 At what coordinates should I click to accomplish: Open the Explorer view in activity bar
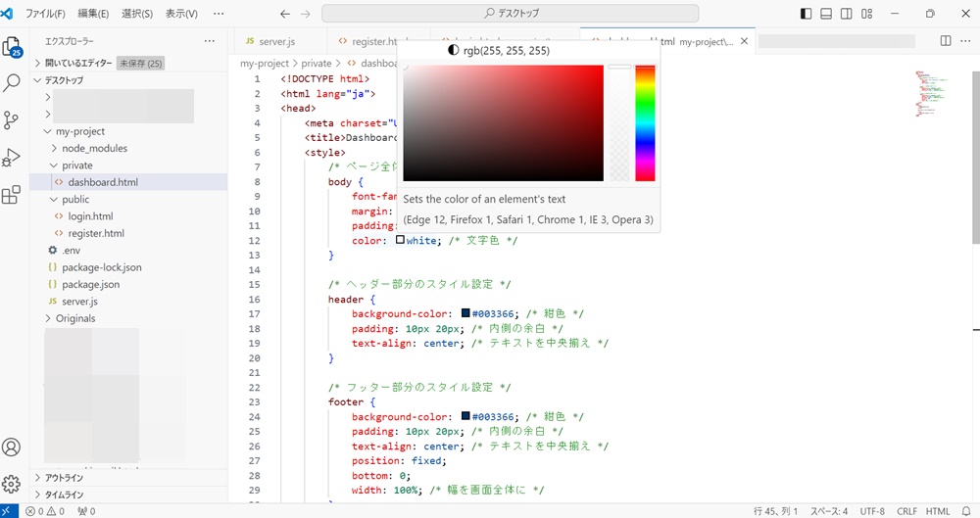coord(12,47)
